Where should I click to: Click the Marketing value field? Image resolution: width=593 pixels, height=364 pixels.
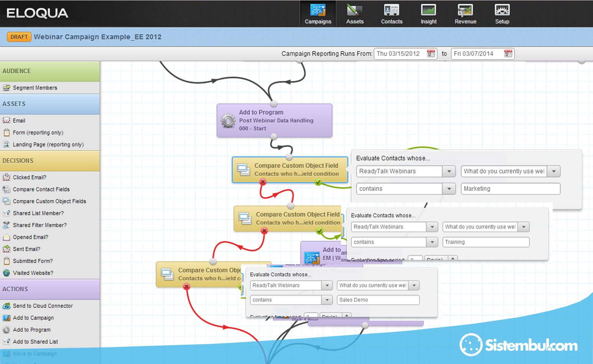tap(511, 189)
